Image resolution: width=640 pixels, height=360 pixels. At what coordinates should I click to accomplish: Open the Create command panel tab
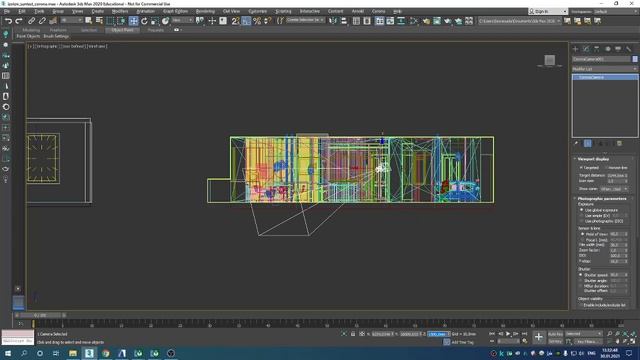(x=576, y=49)
